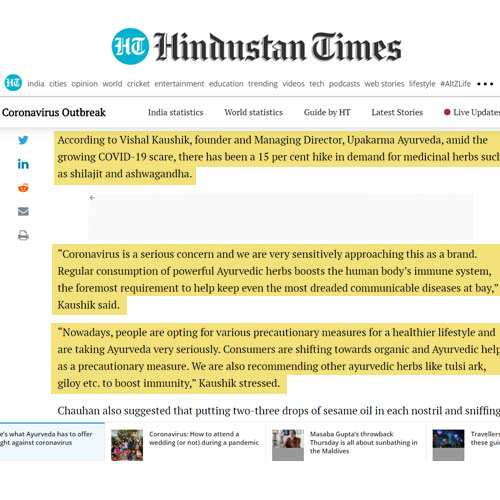Share article on Reddit
Viewport: 500px width, 500px height.
(x=23, y=188)
